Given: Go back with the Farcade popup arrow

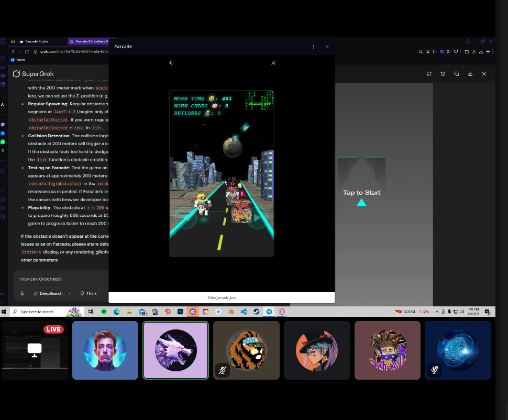Looking at the screenshot, I should [171, 62].
